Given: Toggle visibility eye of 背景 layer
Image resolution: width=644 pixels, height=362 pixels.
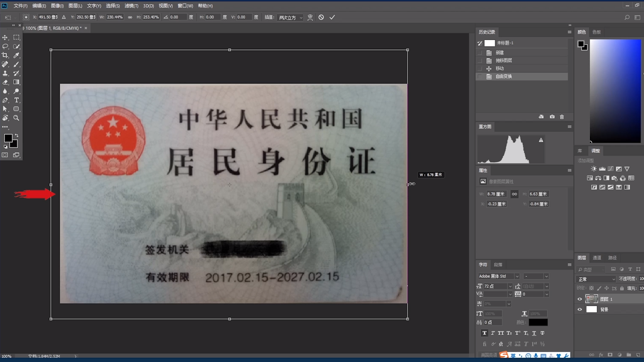Looking at the screenshot, I should [x=580, y=310].
